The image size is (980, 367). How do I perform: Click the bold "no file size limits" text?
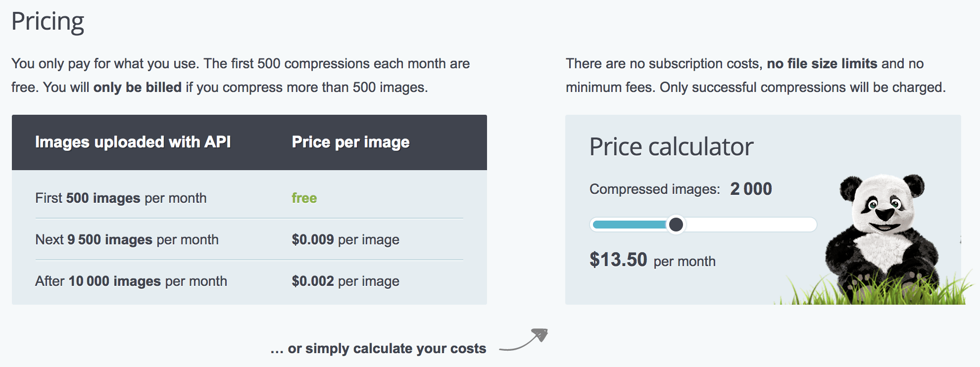pos(822,64)
